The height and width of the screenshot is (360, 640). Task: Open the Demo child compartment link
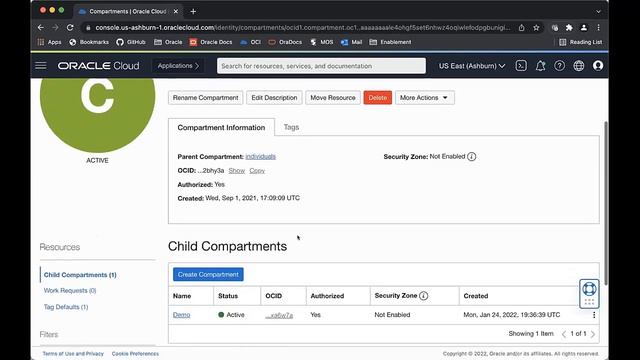[x=182, y=315]
